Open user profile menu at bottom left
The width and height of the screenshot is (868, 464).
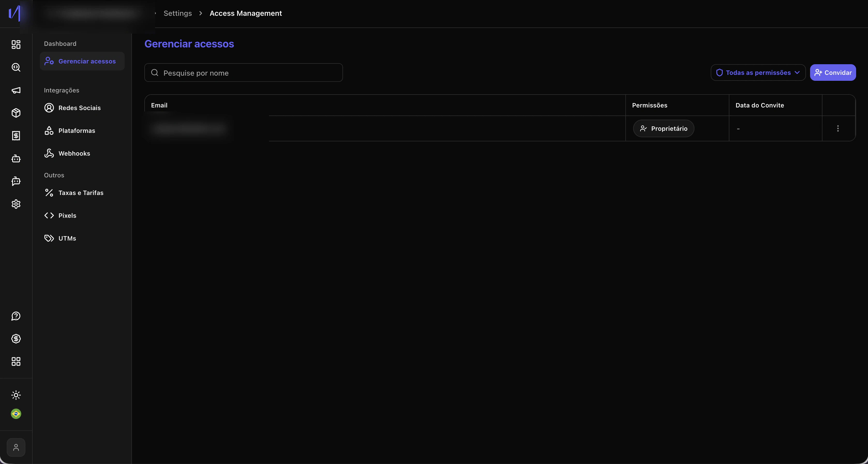[16, 447]
